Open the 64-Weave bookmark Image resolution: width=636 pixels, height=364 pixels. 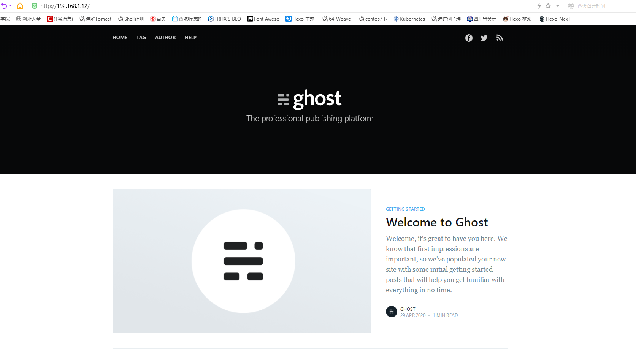pyautogui.click(x=336, y=19)
